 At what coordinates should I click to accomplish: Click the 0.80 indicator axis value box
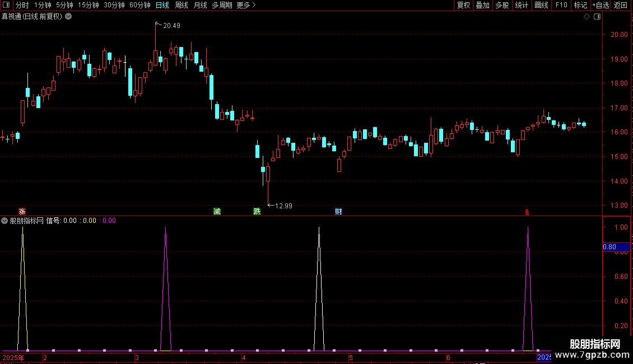pyautogui.click(x=616, y=247)
